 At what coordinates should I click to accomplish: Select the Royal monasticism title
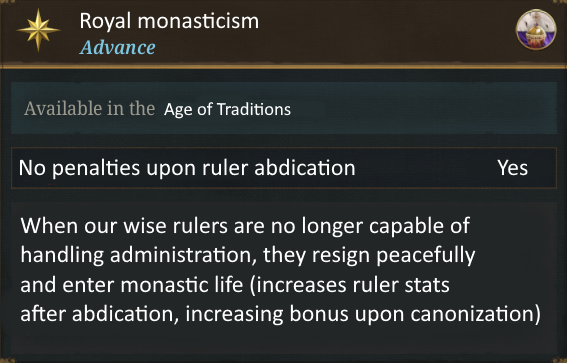[x=169, y=21]
